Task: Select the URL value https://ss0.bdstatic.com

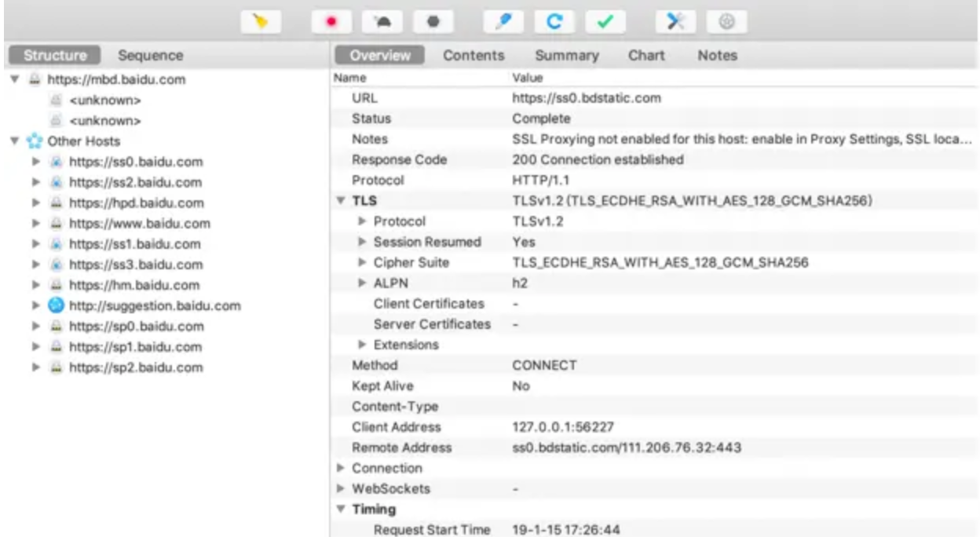Action: click(587, 98)
